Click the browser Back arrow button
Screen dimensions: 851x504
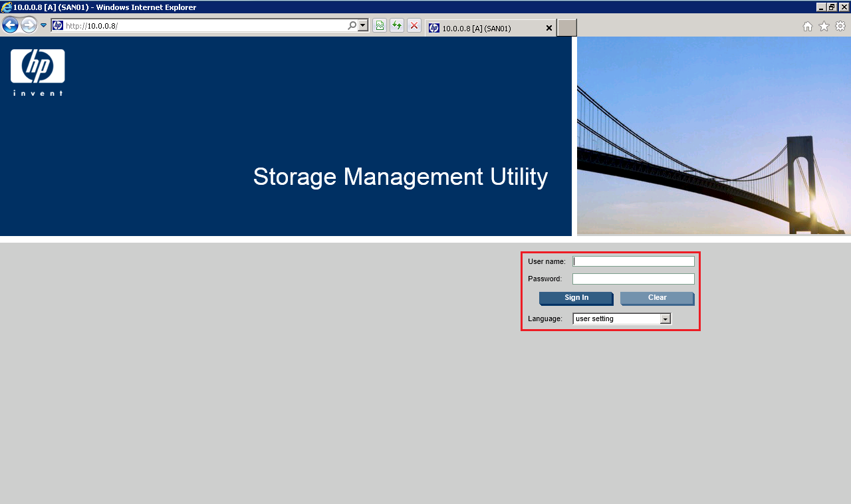tap(10, 25)
